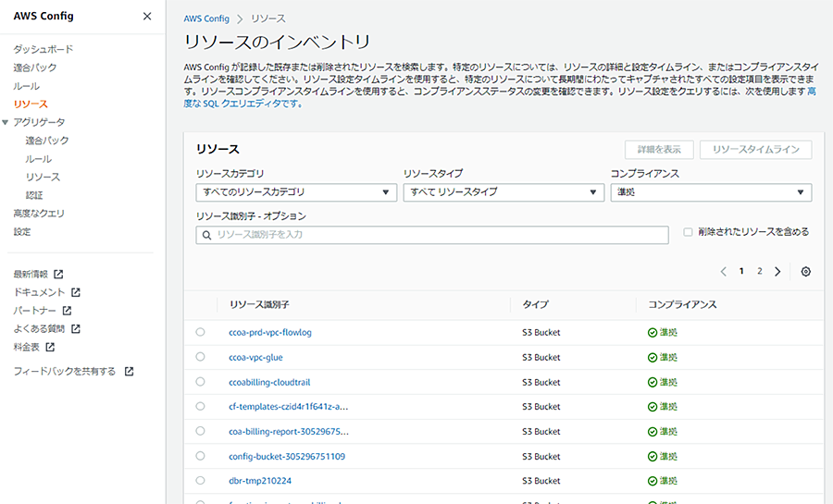This screenshot has width=833, height=504.
Task: Open top-level 適合パック in sidebar
Action: [35, 68]
